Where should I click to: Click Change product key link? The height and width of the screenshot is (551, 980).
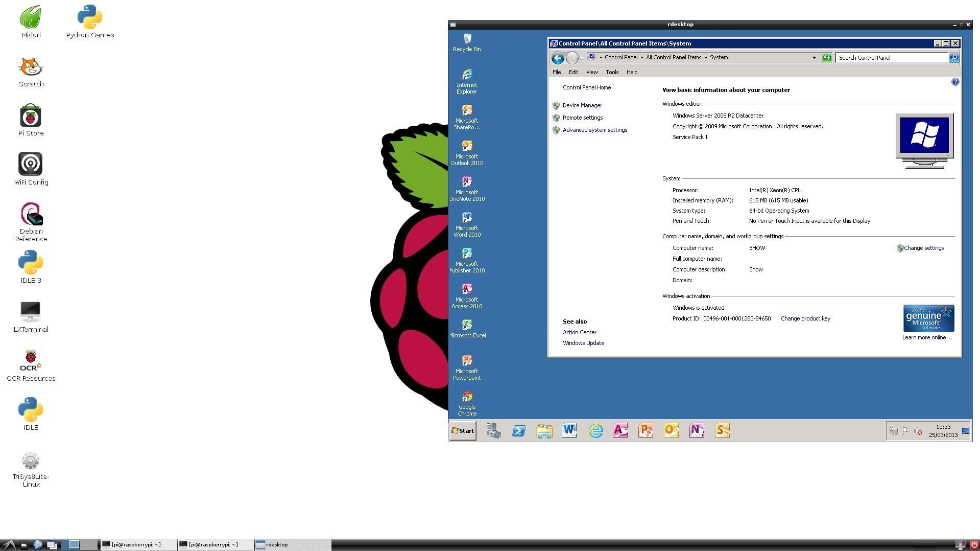point(805,318)
